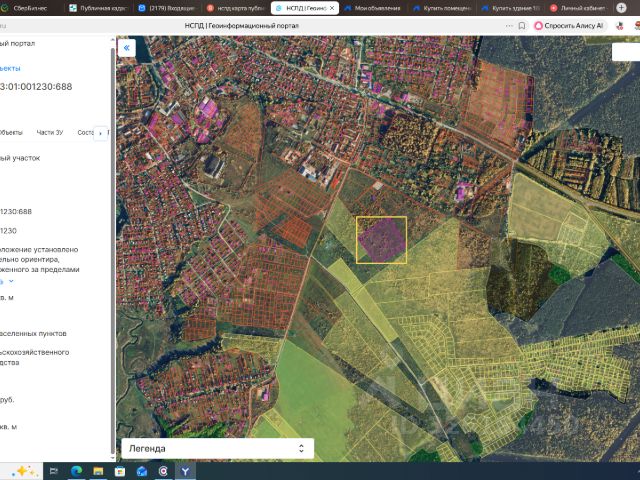Open the three-dots page menu in address bar
This screenshot has height=480, width=640.
point(509,26)
